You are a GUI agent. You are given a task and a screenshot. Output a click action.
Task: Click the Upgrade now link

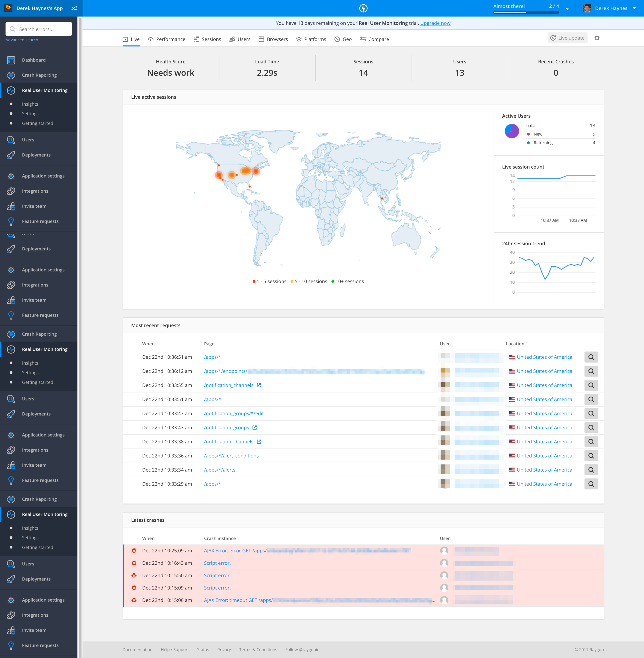coord(435,23)
